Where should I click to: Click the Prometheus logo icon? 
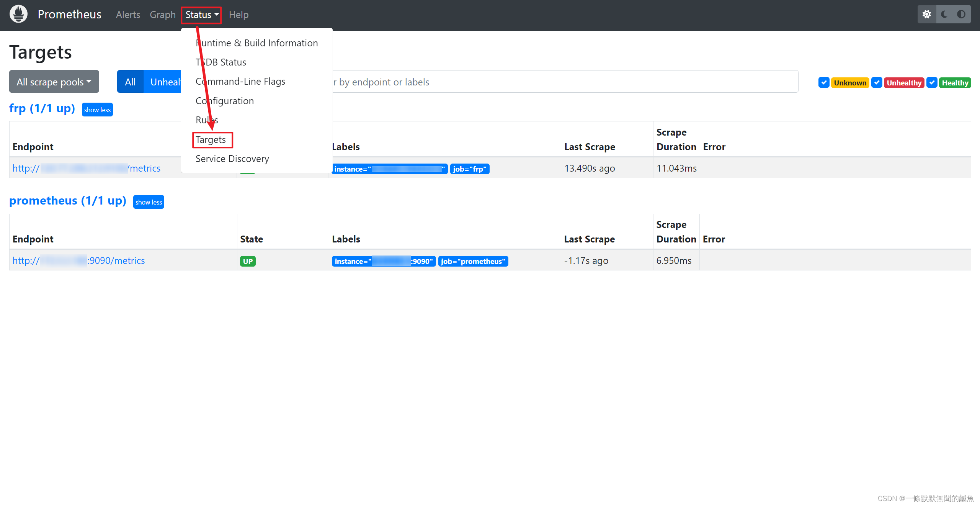[18, 14]
